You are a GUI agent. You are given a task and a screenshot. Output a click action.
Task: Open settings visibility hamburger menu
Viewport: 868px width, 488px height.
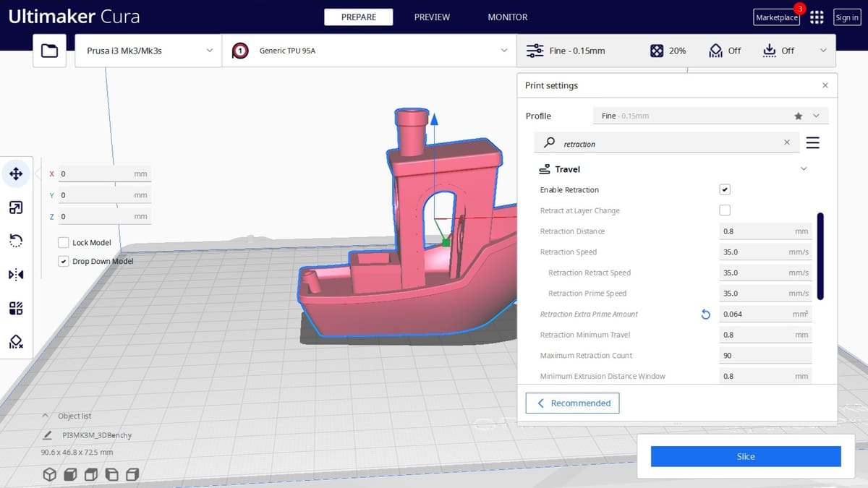812,143
